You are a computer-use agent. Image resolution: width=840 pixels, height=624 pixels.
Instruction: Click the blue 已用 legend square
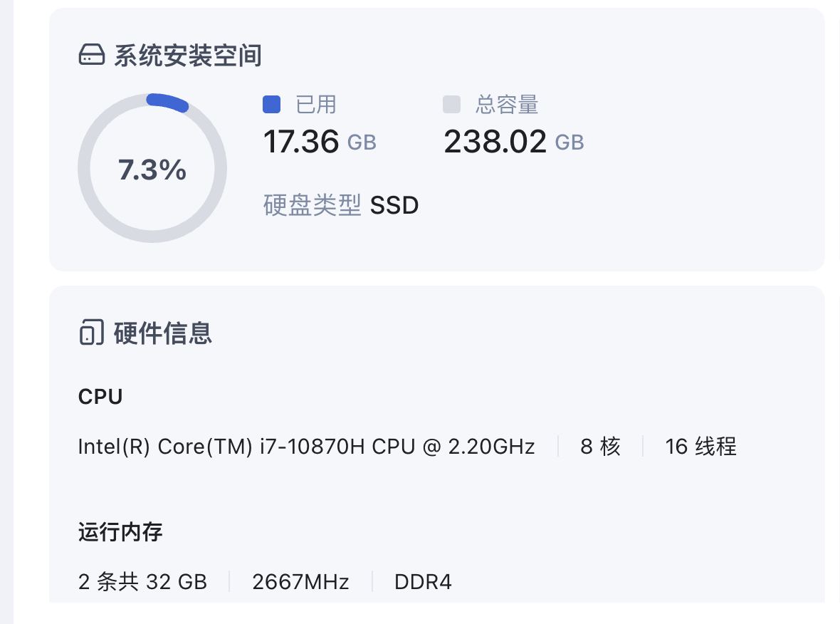[272, 104]
